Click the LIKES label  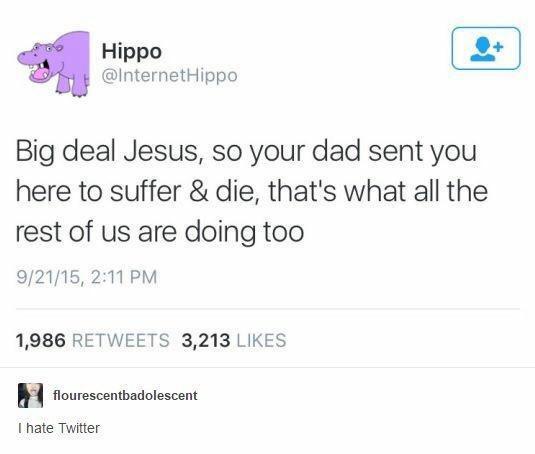[261, 340]
